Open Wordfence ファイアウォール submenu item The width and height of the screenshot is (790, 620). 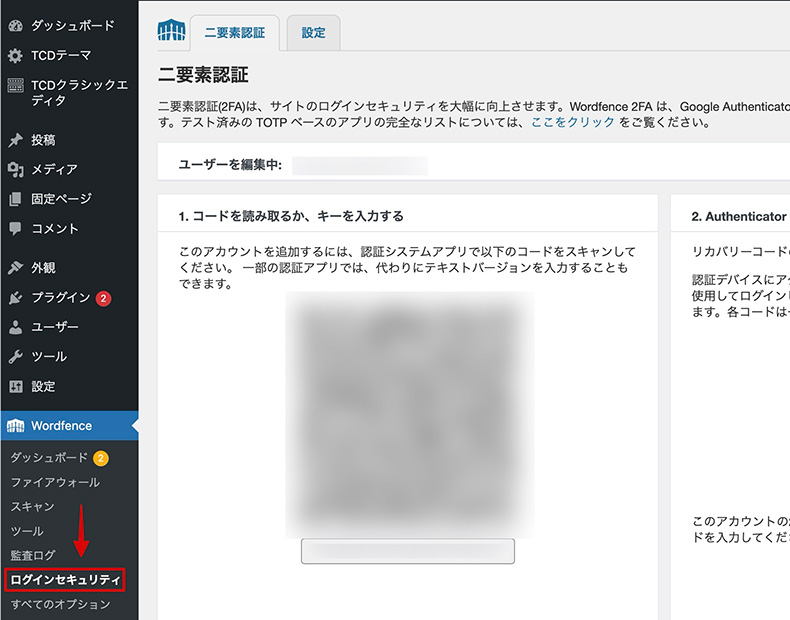pos(55,483)
